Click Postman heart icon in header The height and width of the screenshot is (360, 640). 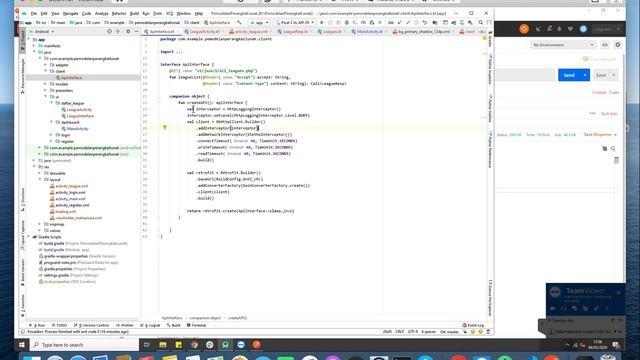pyautogui.click(x=570, y=29)
